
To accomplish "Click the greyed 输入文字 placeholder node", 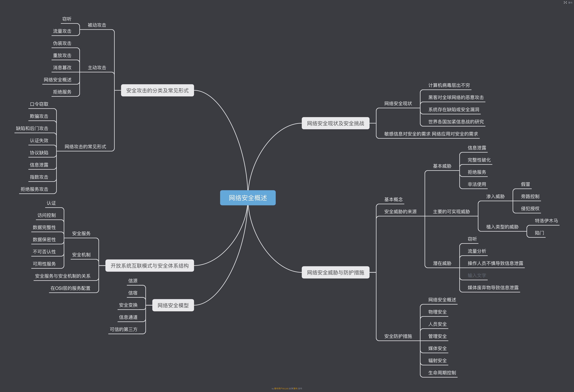I will click(477, 275).
